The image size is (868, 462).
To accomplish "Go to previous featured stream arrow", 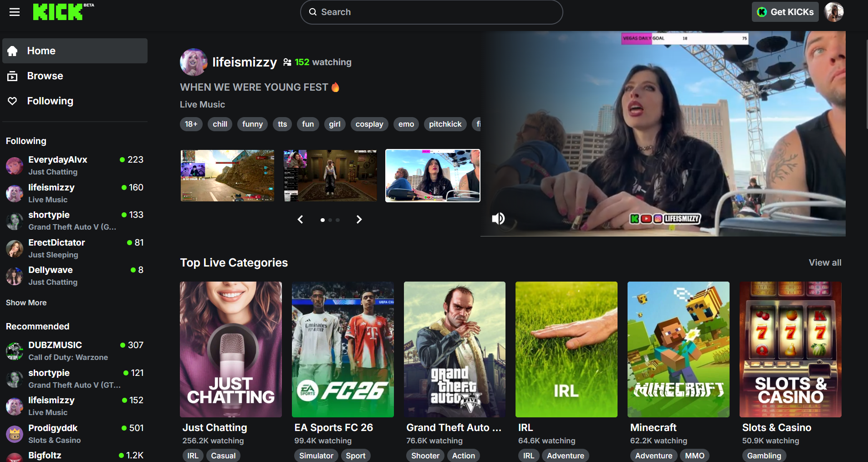I will [x=301, y=220].
